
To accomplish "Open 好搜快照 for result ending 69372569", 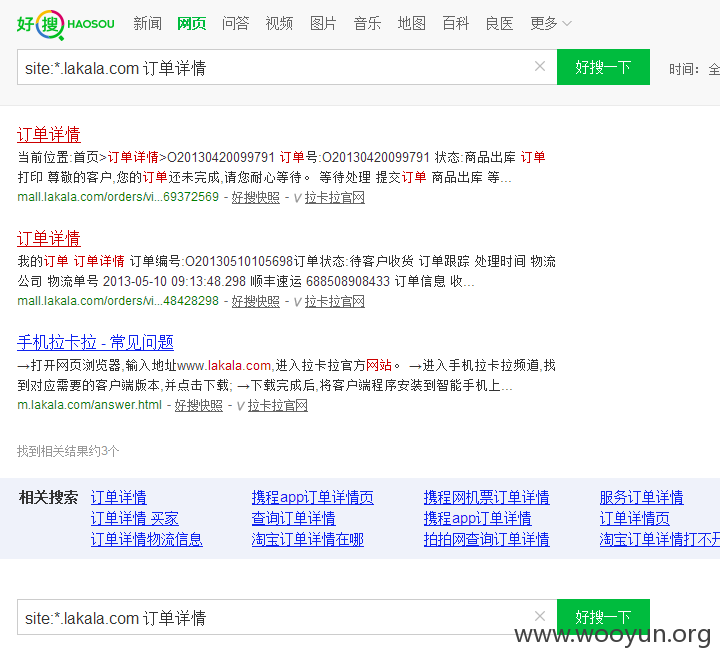I will click(x=256, y=197).
